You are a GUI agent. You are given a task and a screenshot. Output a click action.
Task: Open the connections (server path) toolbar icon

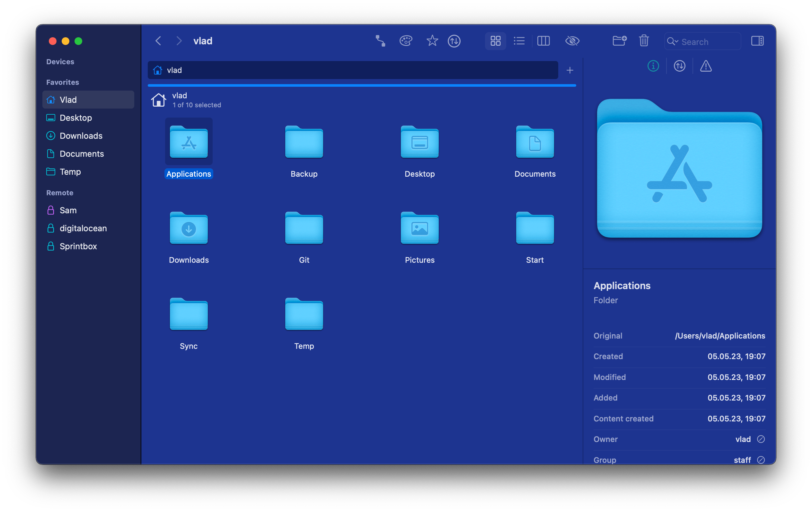(x=380, y=41)
